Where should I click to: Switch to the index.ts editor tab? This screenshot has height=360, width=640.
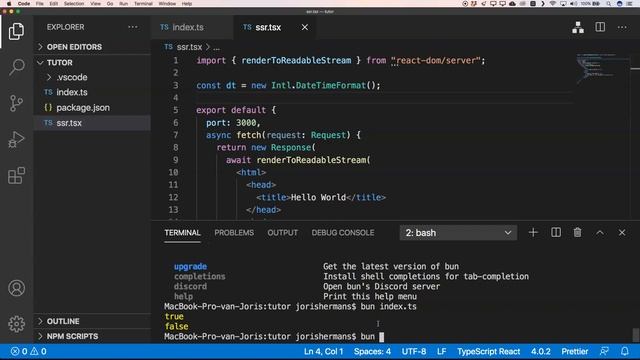188,27
